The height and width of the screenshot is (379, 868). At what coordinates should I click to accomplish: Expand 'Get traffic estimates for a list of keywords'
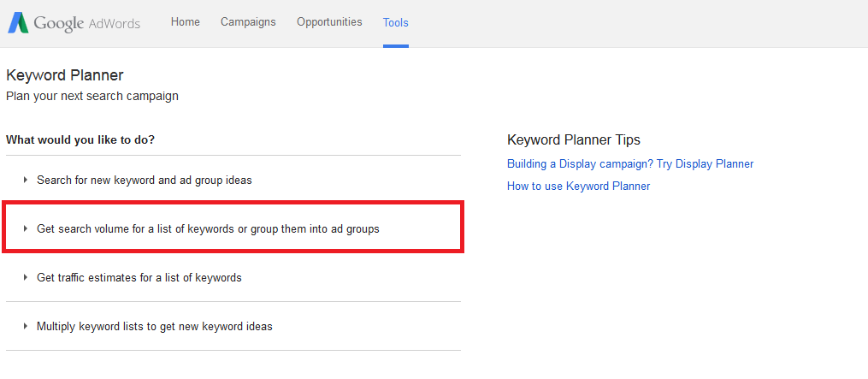[139, 278]
